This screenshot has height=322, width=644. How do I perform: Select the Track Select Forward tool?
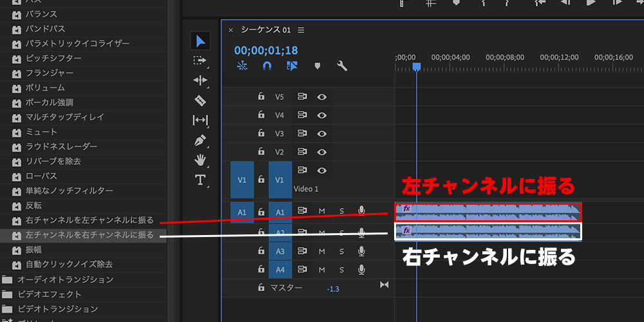(200, 61)
